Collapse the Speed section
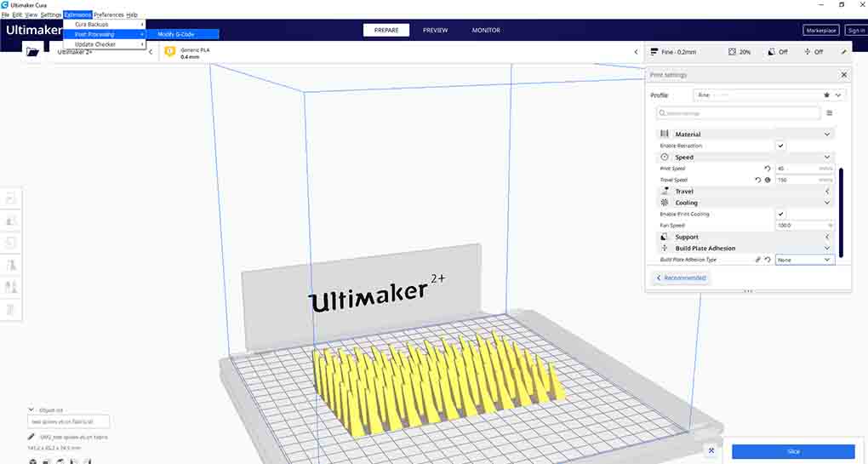868x464 pixels. pos(827,158)
